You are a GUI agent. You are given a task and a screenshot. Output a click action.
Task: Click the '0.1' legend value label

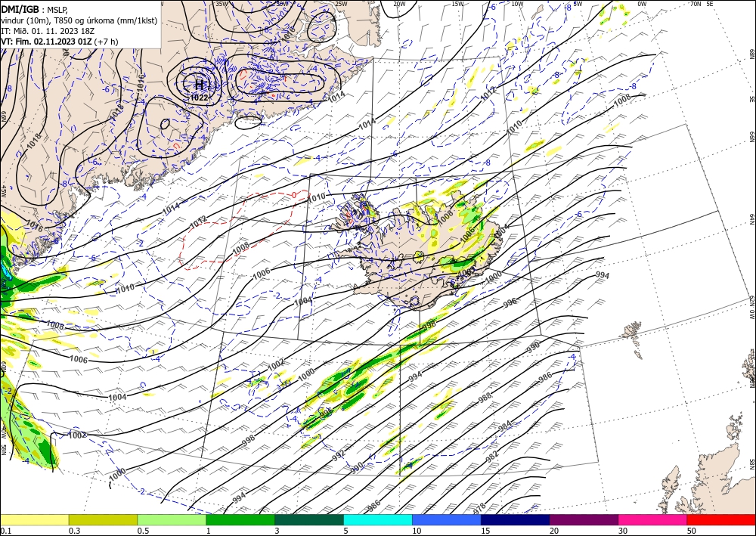pyautogui.click(x=5, y=531)
